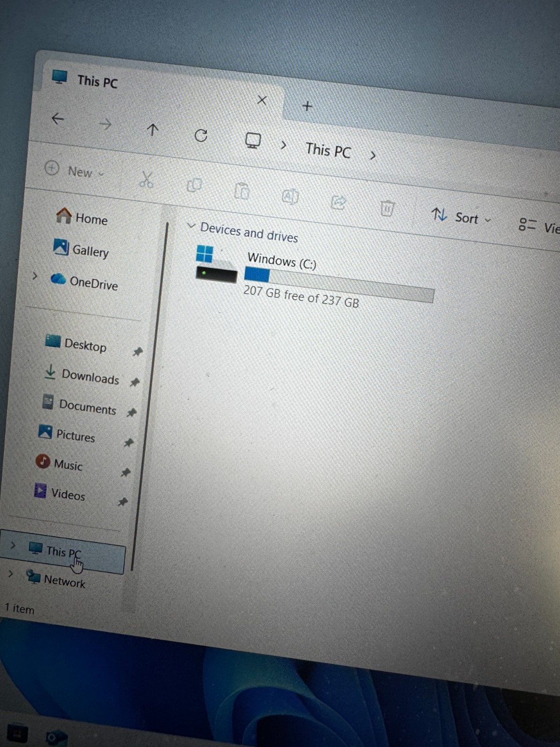Expand chevron before This PC breadcrumb

pyautogui.click(x=283, y=145)
